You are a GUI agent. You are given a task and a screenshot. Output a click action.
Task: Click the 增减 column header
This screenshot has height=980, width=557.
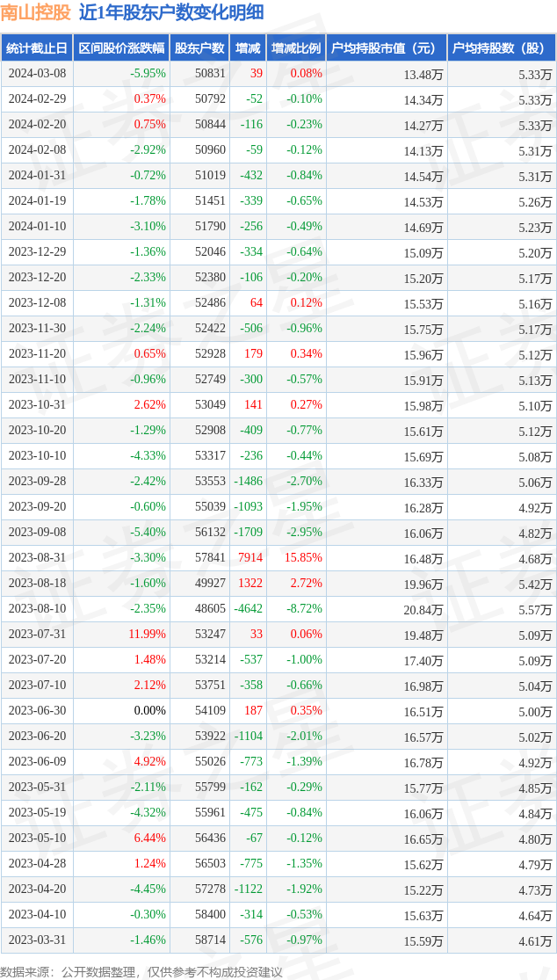(x=248, y=48)
